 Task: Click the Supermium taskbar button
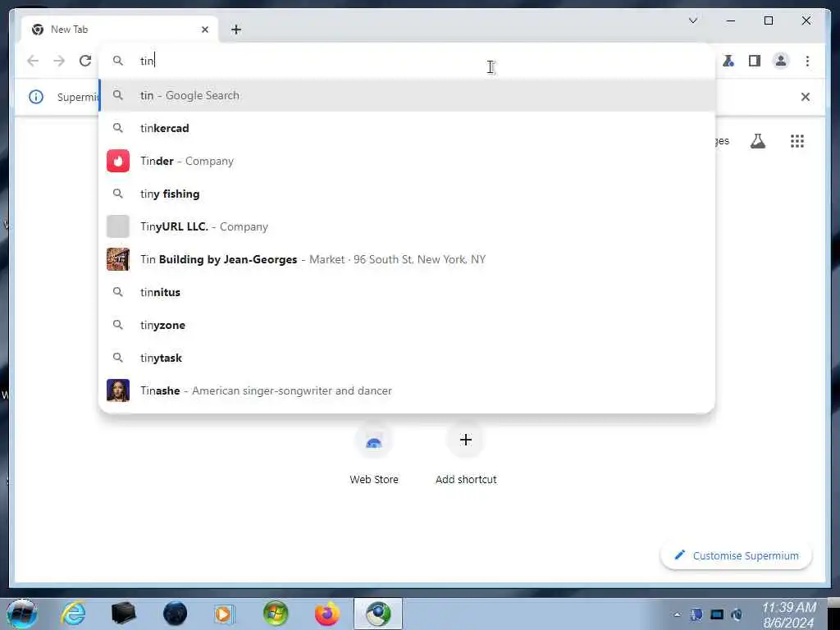pyautogui.click(x=378, y=614)
